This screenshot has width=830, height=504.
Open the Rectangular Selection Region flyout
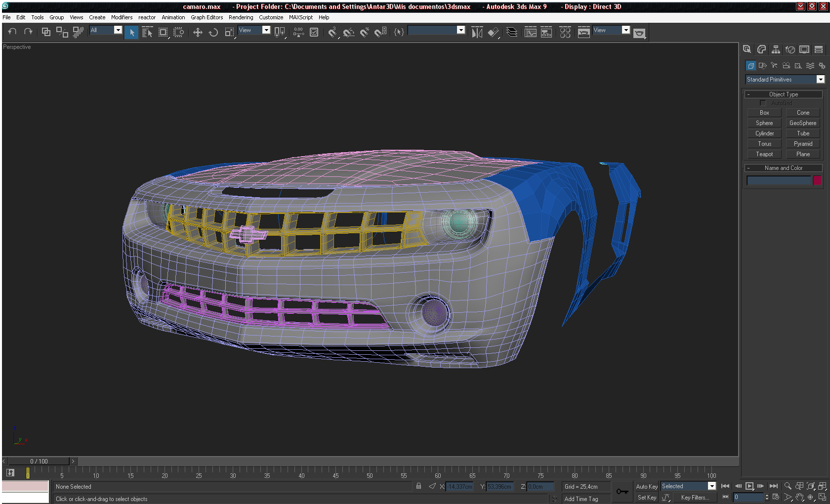[x=163, y=32]
